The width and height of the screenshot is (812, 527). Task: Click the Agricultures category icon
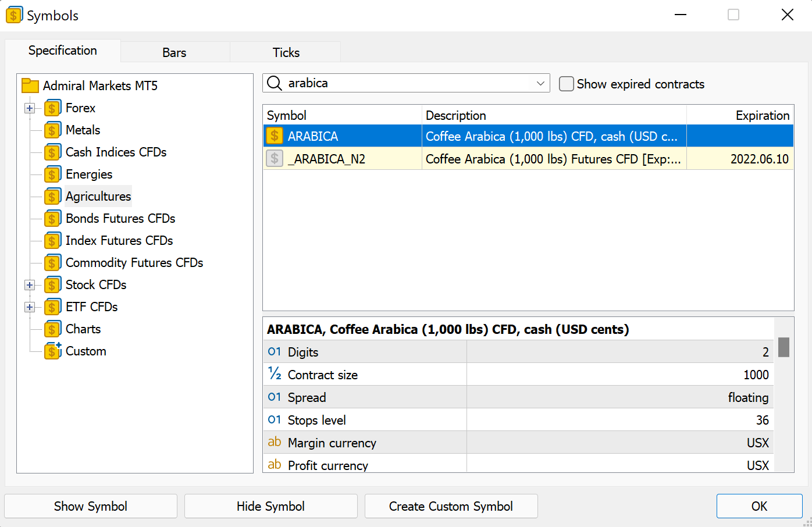click(52, 197)
